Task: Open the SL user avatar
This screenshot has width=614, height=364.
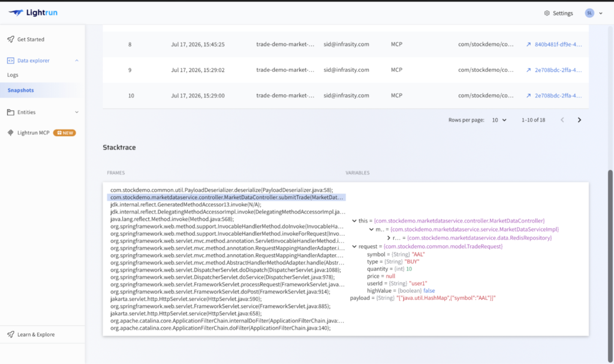Action: pyautogui.click(x=589, y=13)
